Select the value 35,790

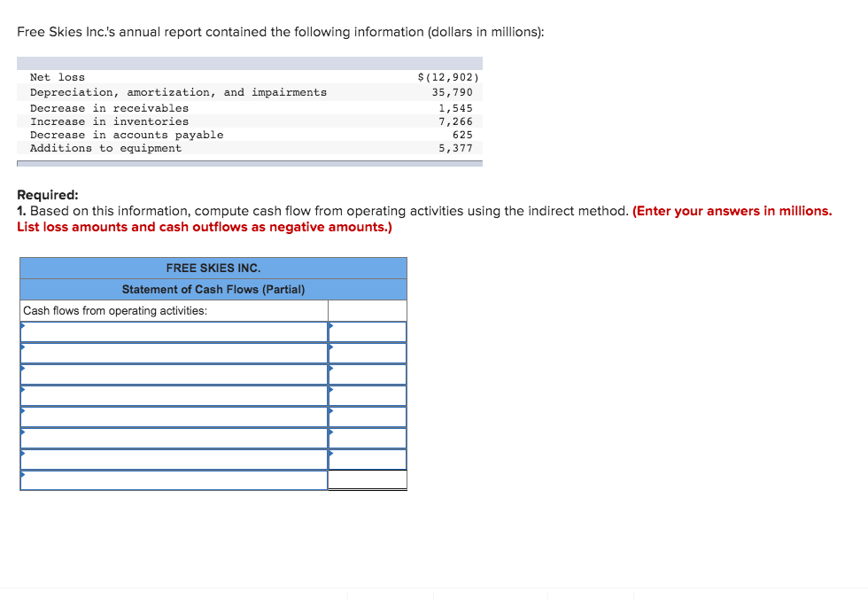pyautogui.click(x=453, y=92)
